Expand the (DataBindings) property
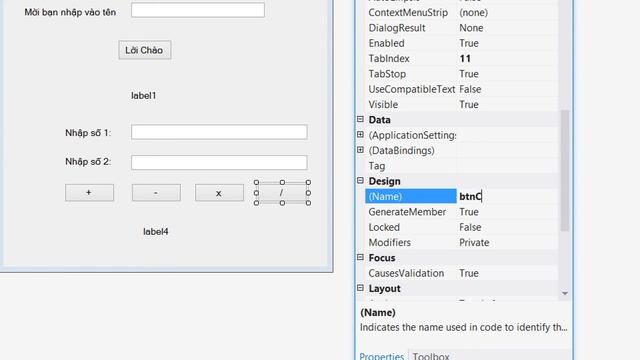This screenshot has height=360, width=640. point(360,150)
